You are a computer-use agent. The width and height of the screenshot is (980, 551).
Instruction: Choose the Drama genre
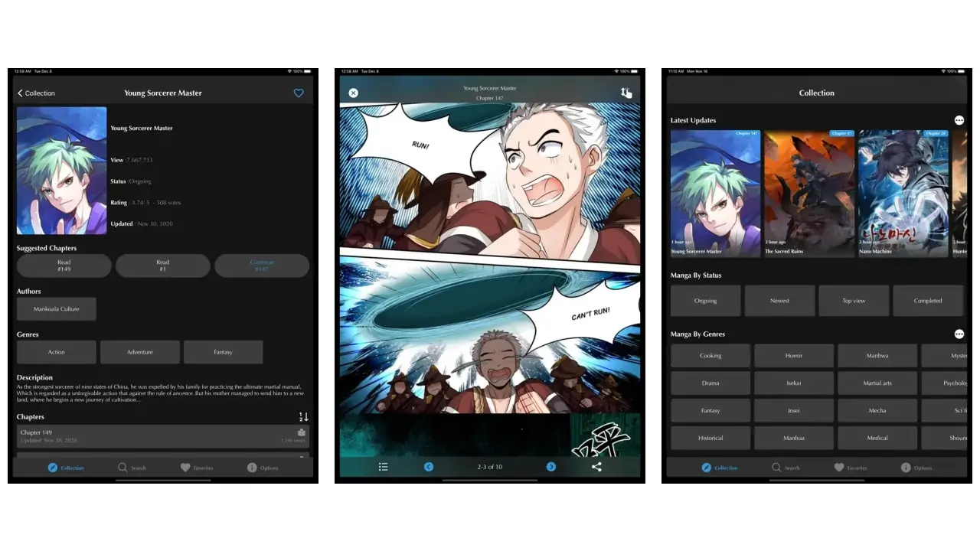(x=710, y=383)
